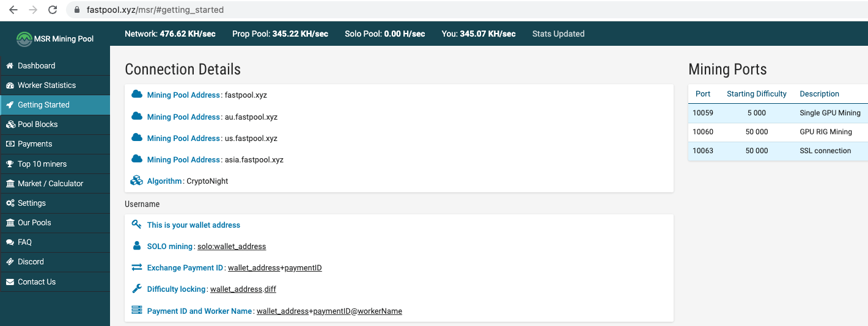
Task: Click the Prop Pool hashrate stat
Action: [x=280, y=34]
